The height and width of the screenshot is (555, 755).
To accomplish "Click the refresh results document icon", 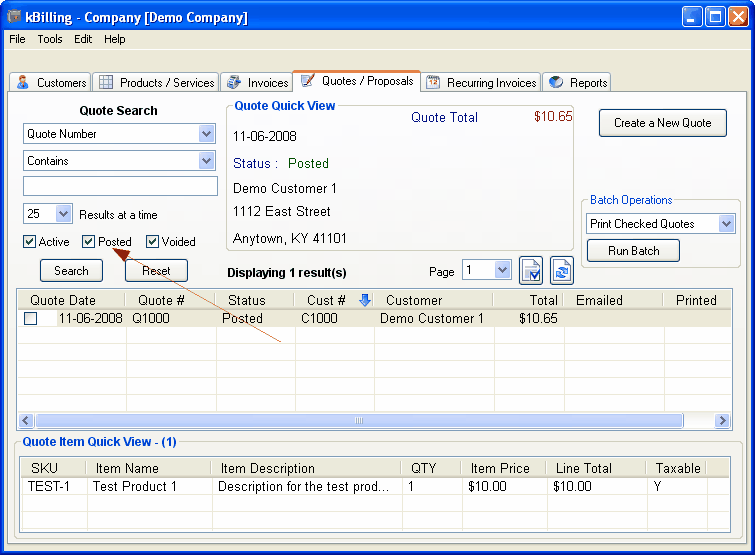I will click(x=562, y=271).
